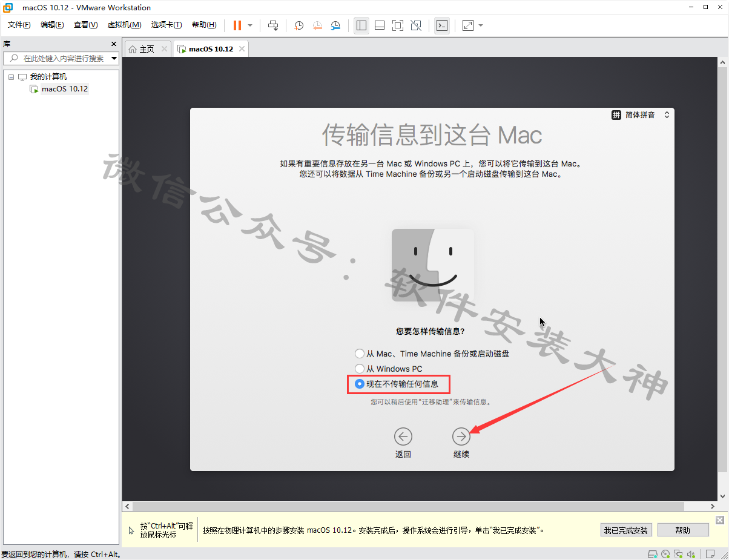Select 从 Mac、Time Machine 备份或启动磁盘 option
This screenshot has width=729, height=560.
tap(432, 354)
